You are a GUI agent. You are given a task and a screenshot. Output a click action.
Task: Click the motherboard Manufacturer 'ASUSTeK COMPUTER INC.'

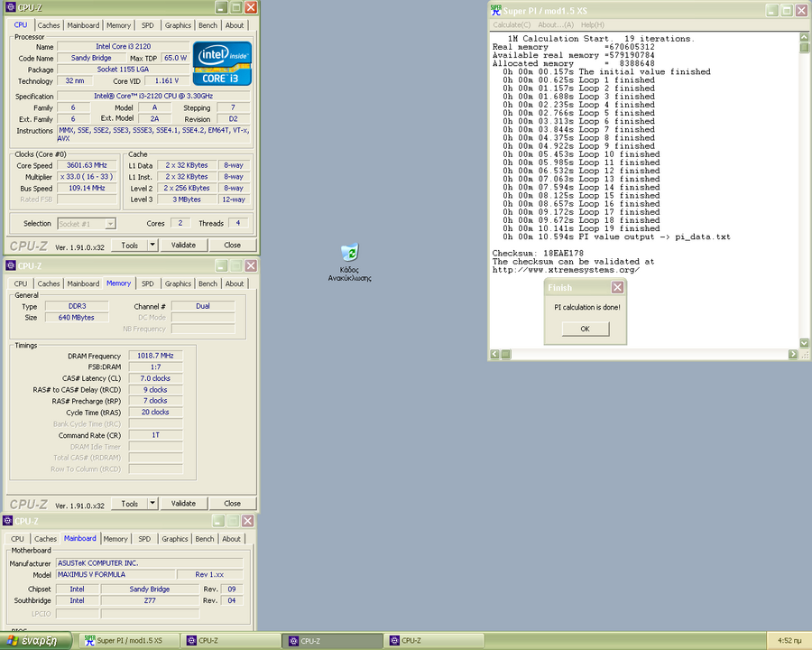click(149, 563)
